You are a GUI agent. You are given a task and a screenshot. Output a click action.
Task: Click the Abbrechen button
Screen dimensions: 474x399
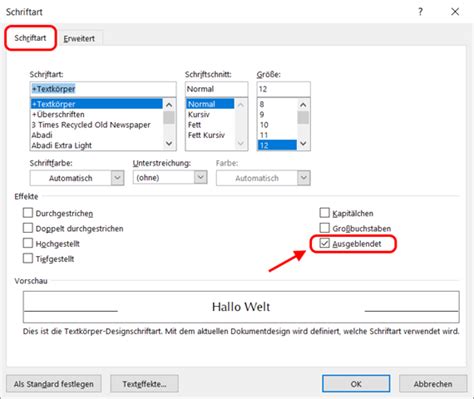(x=433, y=384)
